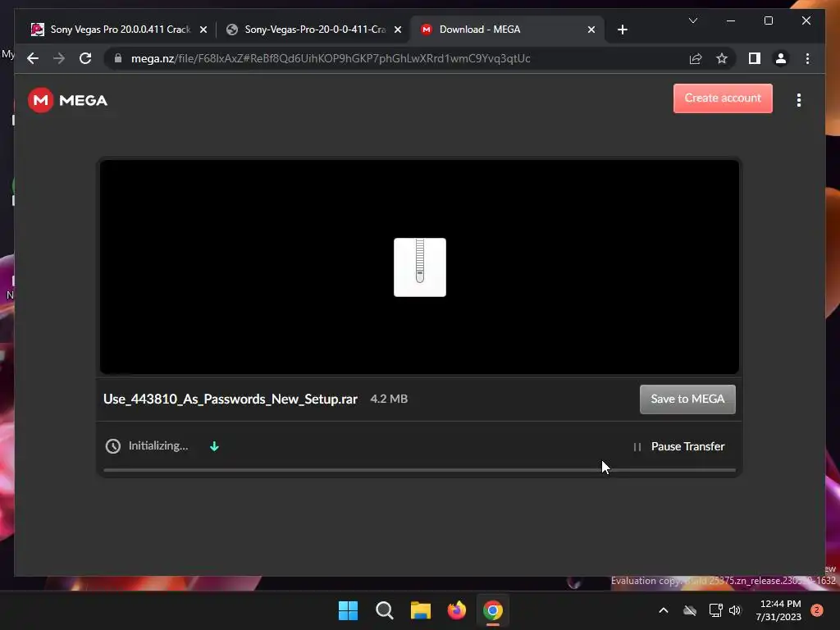Close the Sony-Vegas-Pro-20-0-0-411 tab
The width and height of the screenshot is (840, 630).
pyautogui.click(x=398, y=30)
